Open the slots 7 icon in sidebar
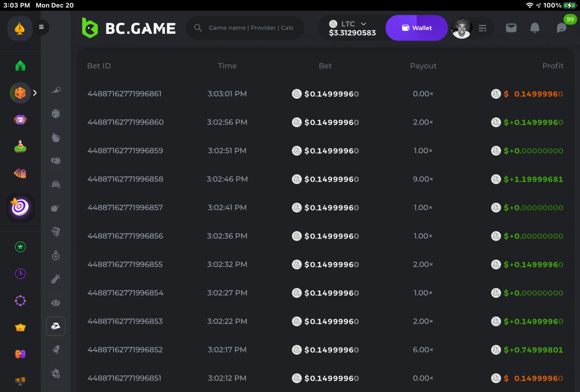Viewport: 580px width, 392px height. (x=20, y=119)
